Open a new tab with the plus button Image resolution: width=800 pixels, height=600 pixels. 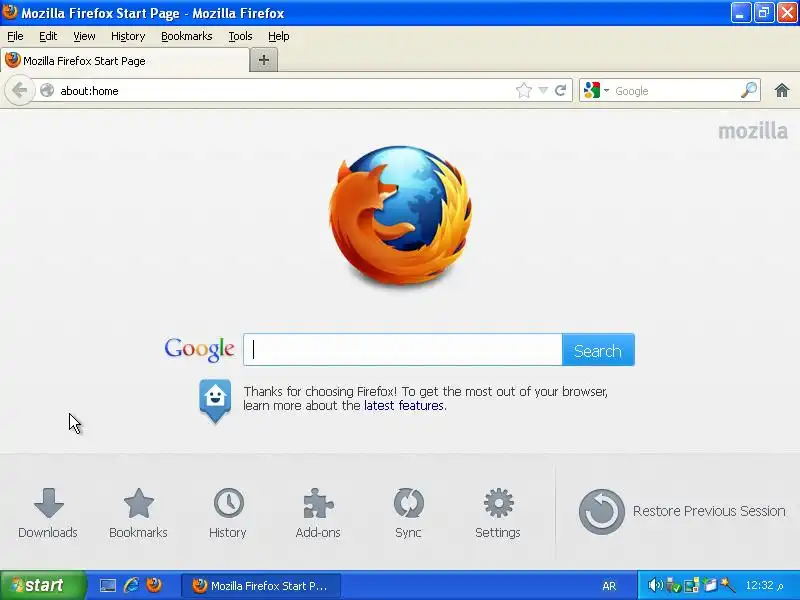(x=264, y=60)
